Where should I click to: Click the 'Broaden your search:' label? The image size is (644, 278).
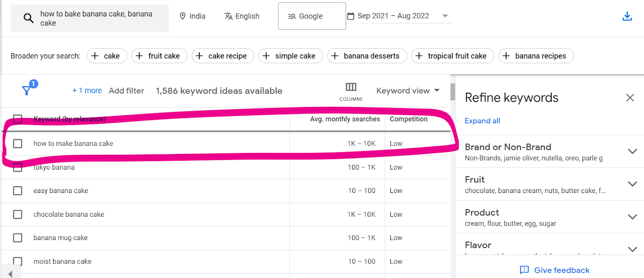pos(45,56)
